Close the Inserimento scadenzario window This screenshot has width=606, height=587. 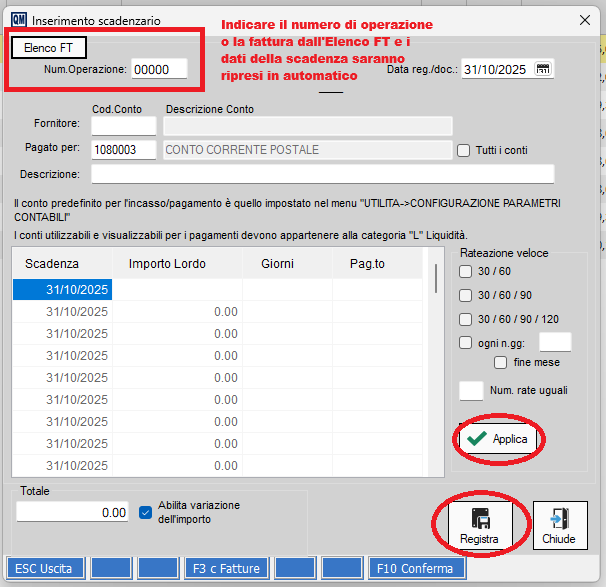click(x=584, y=20)
